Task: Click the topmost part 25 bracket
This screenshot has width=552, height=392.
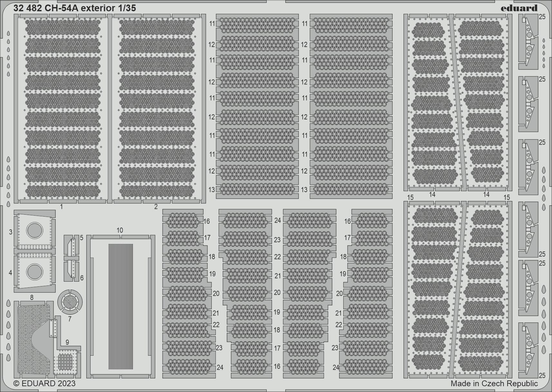Action: point(528,42)
